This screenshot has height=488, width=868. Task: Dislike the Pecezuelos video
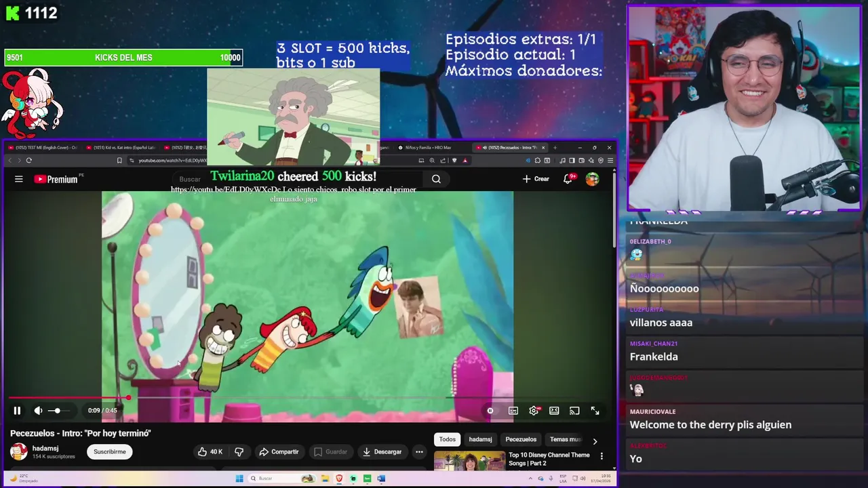[x=239, y=451]
